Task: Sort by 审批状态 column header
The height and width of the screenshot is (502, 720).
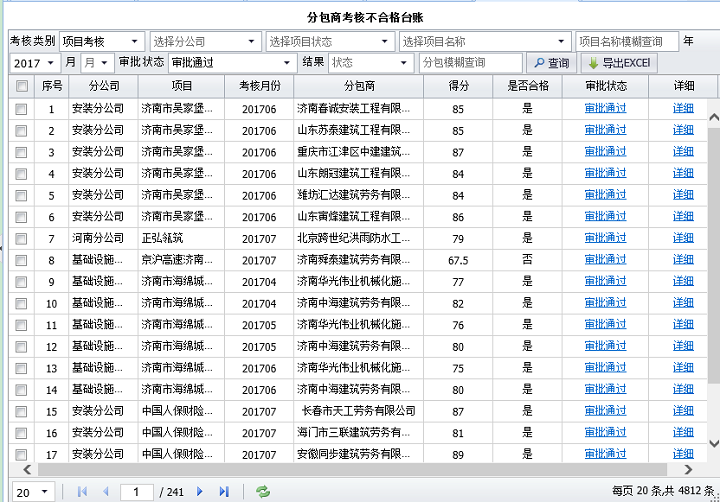Action: click(x=606, y=86)
